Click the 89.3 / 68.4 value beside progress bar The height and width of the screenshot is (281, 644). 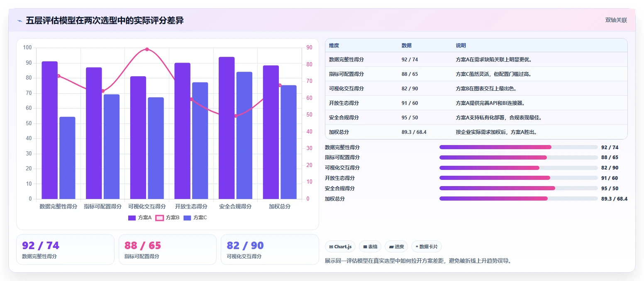(614, 199)
